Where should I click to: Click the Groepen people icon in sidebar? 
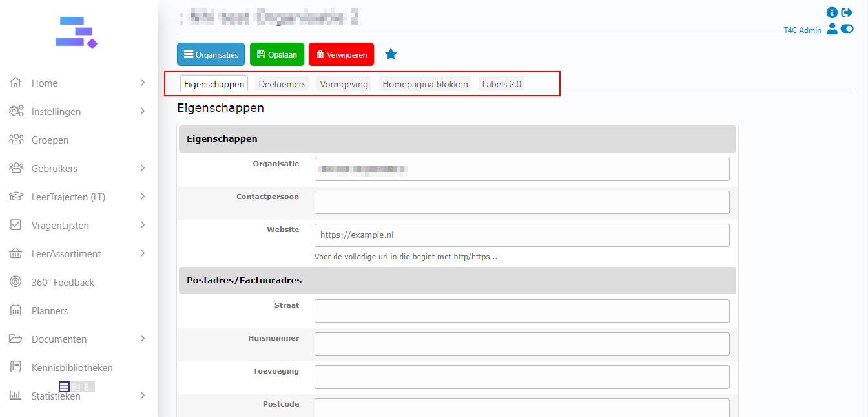pos(16,140)
